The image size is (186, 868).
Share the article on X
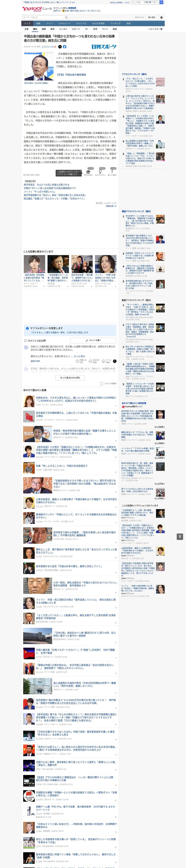tap(60, 47)
